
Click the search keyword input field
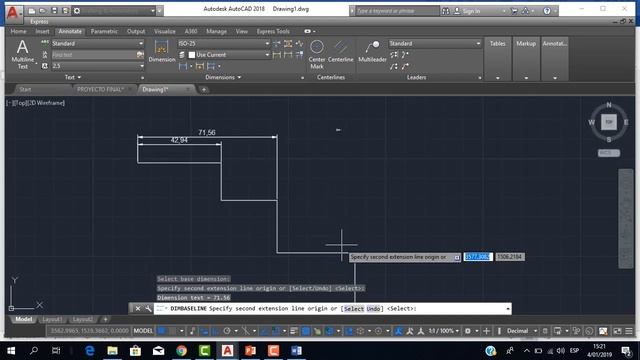(x=396, y=11)
